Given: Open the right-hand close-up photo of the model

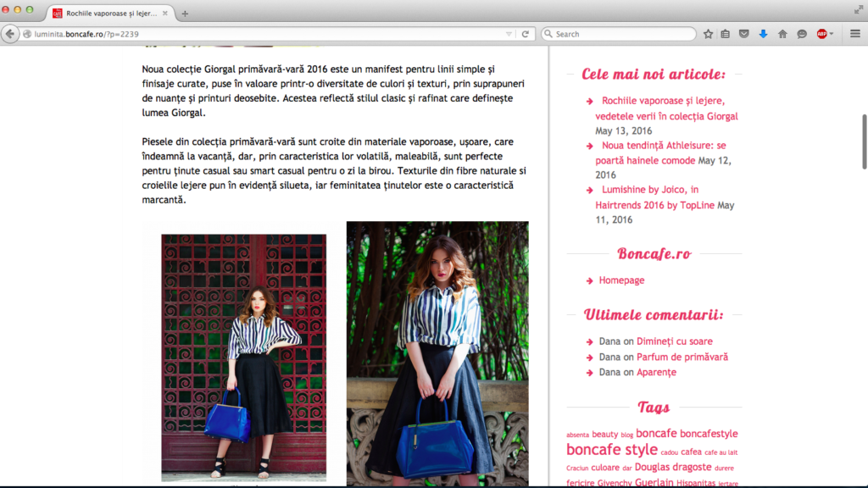Looking at the screenshot, I should coord(437,353).
